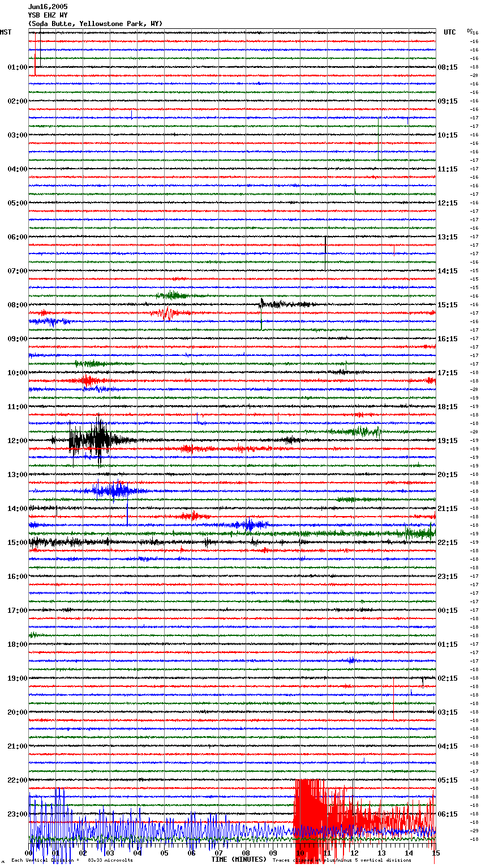Image resolution: width=481 pixels, height=868 pixels.
Task: Click the UTC time label '21:15'
Action: click(x=448, y=509)
